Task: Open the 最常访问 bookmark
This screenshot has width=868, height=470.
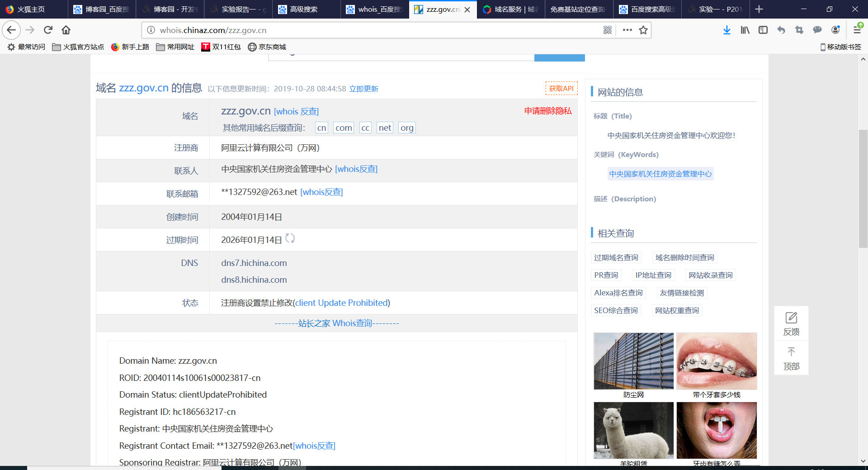Action: pos(27,47)
